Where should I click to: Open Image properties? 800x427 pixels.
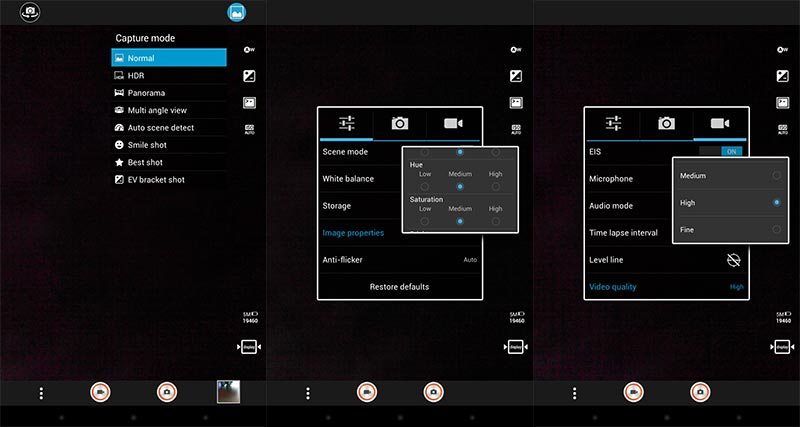354,233
